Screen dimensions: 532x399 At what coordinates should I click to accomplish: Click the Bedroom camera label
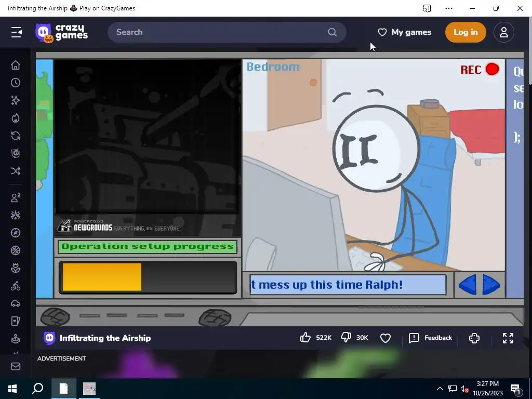(x=273, y=67)
